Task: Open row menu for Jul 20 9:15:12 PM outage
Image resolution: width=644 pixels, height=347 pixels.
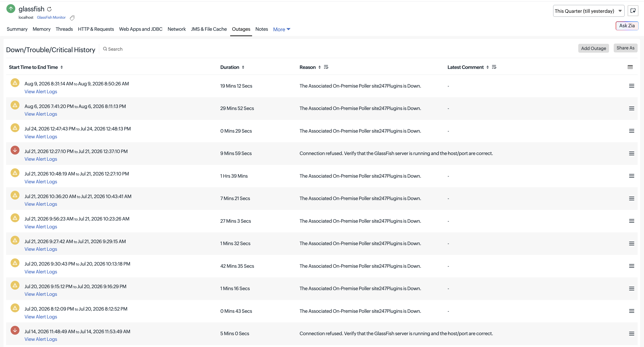Action: point(631,288)
